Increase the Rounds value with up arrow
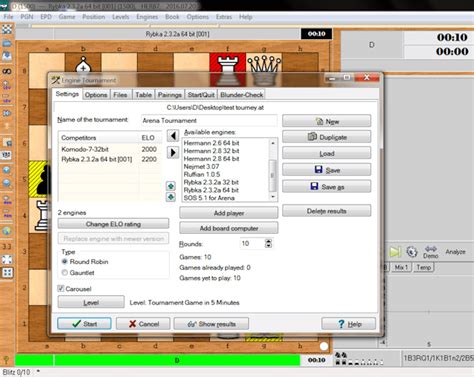Viewport: 474px width, 377px height. (268, 241)
